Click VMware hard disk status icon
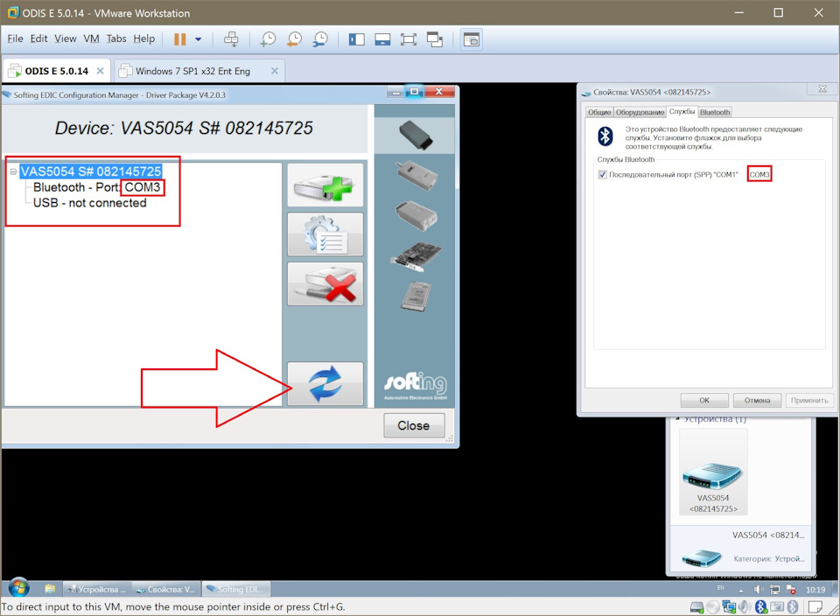The image size is (840, 616). [x=697, y=607]
